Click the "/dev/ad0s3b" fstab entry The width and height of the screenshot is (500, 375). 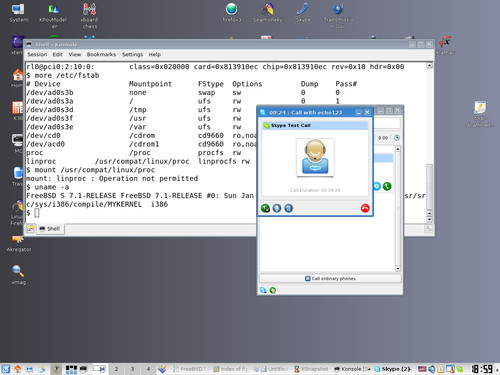click(x=50, y=92)
